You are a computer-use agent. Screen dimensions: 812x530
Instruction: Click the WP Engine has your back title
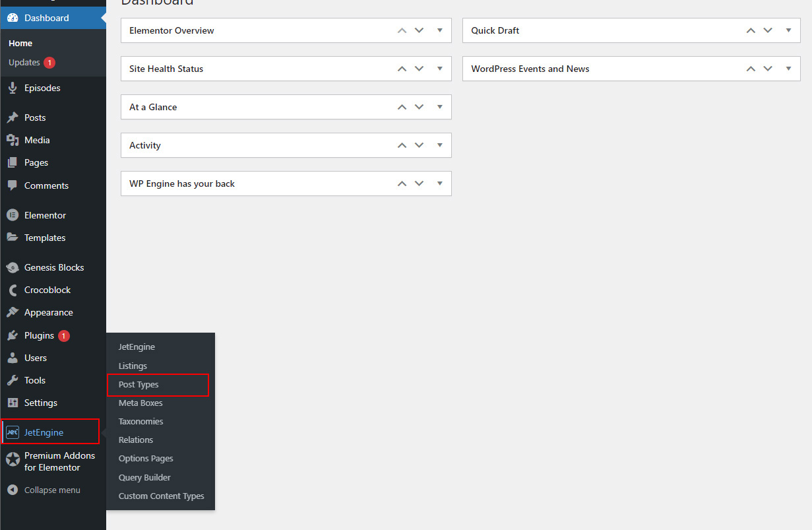(x=182, y=183)
